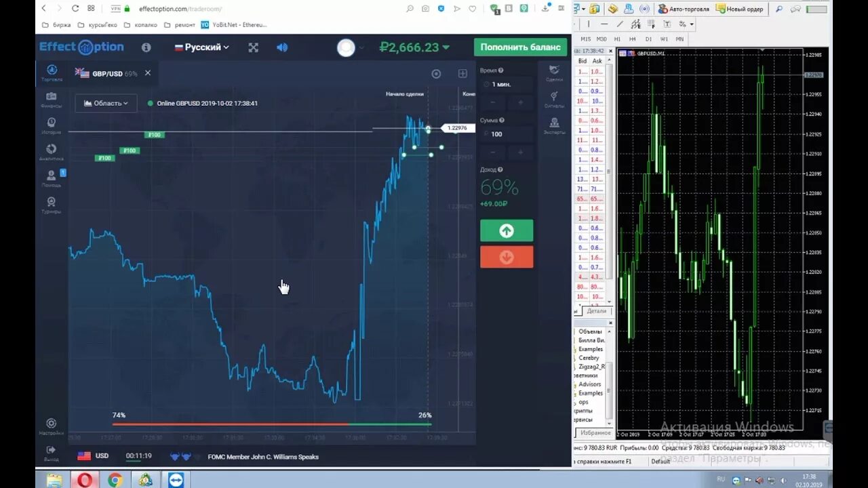Select the Fibonacci F tool in MetaTrader

651,24
